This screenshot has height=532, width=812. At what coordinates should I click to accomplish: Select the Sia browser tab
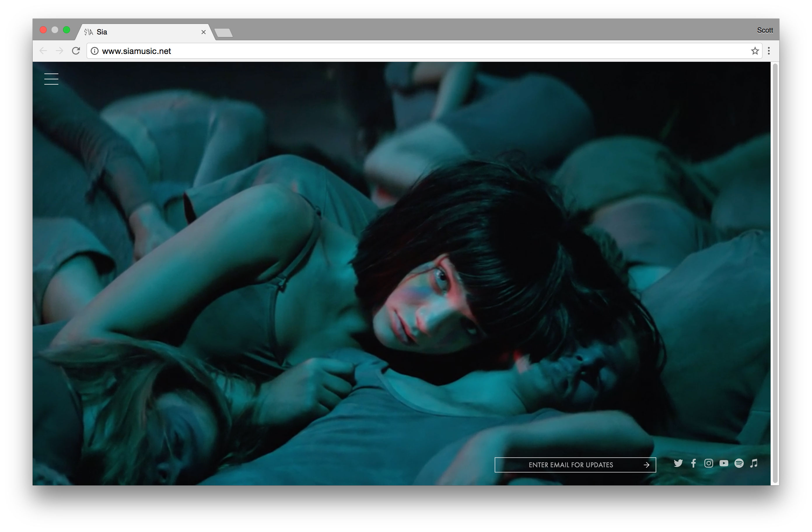[x=145, y=32]
